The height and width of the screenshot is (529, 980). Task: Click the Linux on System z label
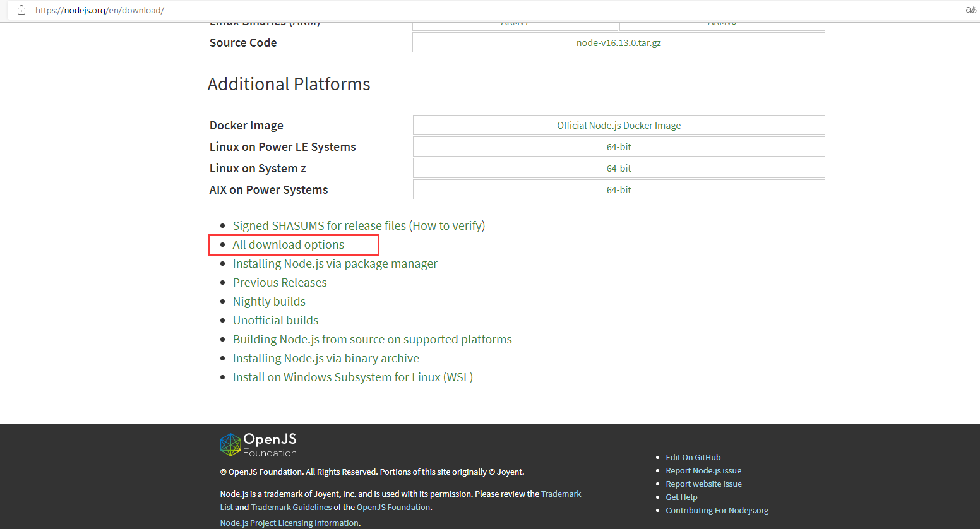tap(258, 169)
